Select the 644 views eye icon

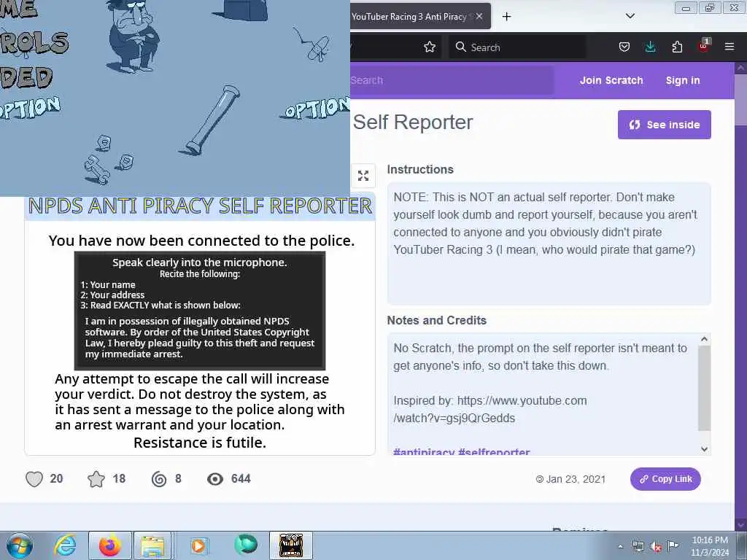215,479
